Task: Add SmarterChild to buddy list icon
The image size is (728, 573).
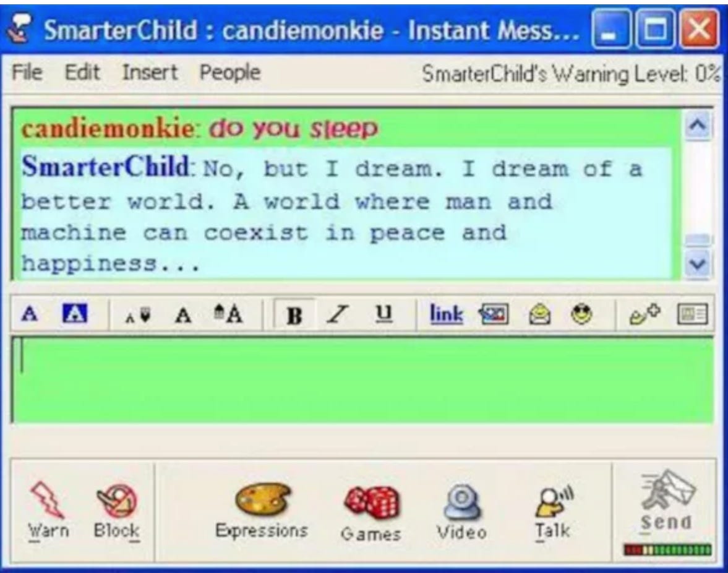Action: pyautogui.click(x=644, y=314)
